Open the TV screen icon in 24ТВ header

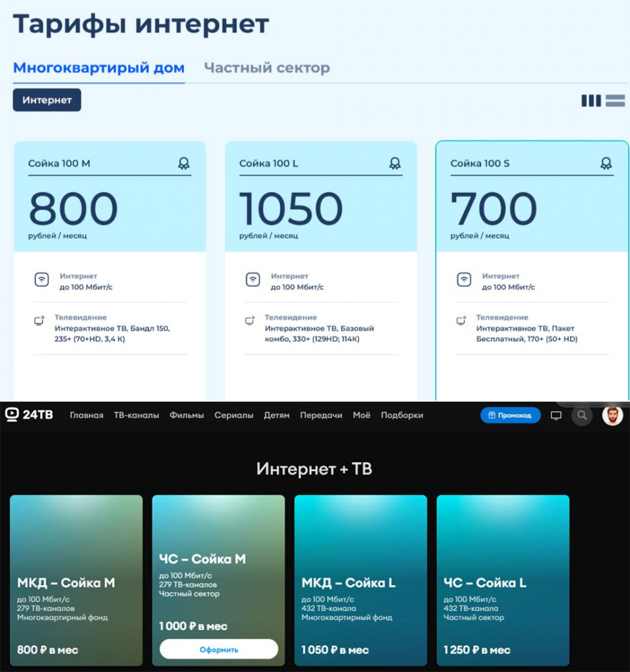tap(556, 415)
